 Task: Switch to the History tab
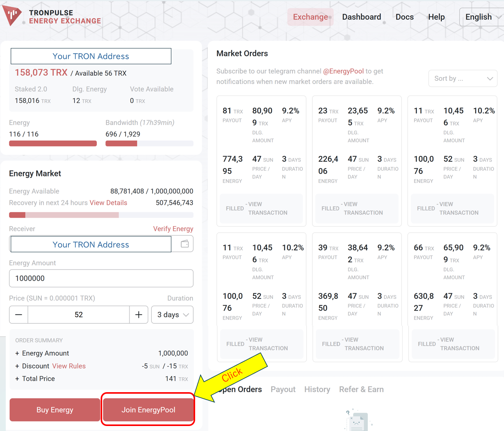[317, 389]
